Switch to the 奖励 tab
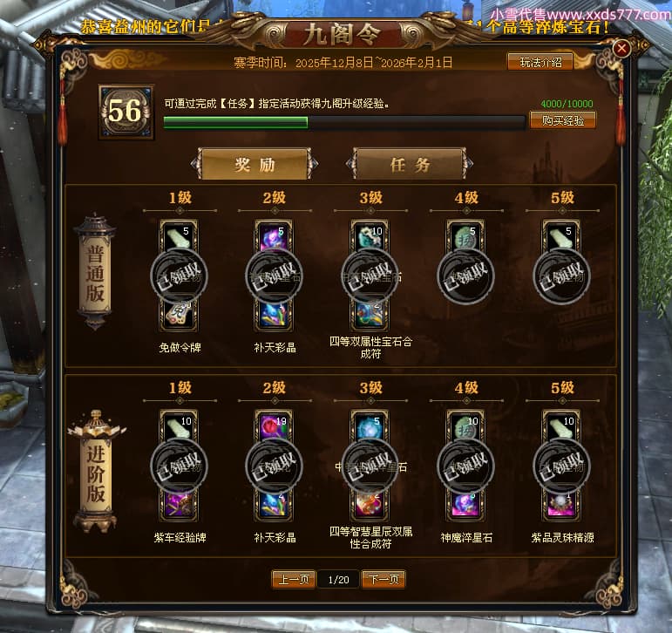The image size is (672, 633). tap(255, 164)
